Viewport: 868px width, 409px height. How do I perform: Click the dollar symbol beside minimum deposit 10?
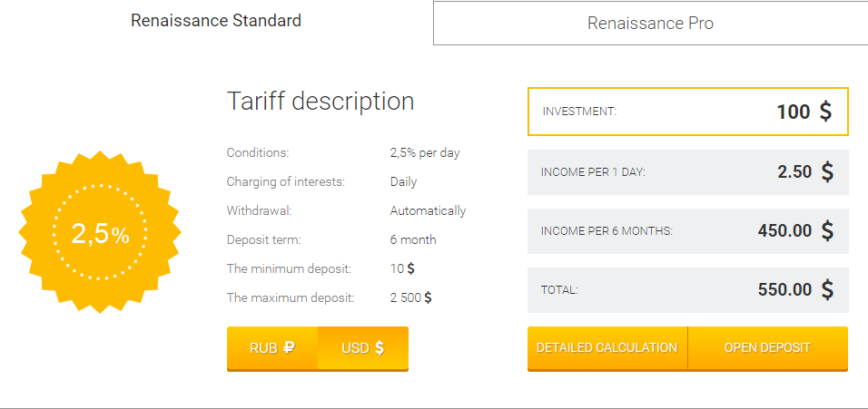(411, 268)
